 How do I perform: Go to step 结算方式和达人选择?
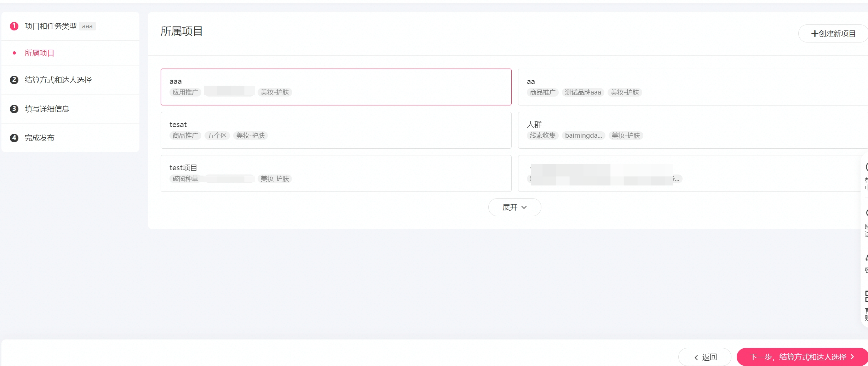pyautogui.click(x=58, y=80)
